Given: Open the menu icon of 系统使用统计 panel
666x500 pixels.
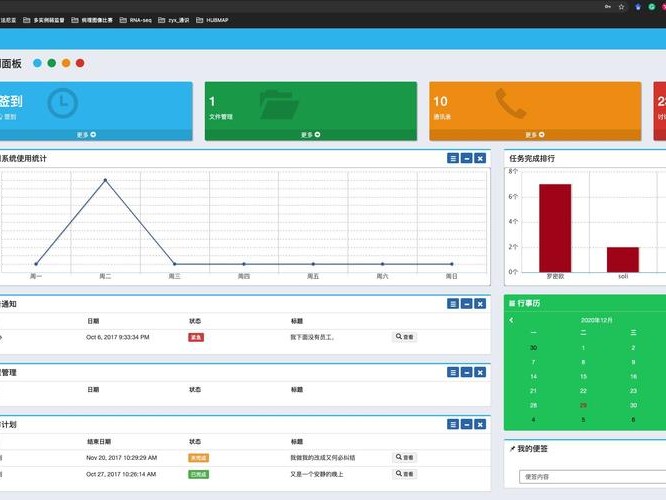Looking at the screenshot, I should point(453,158).
